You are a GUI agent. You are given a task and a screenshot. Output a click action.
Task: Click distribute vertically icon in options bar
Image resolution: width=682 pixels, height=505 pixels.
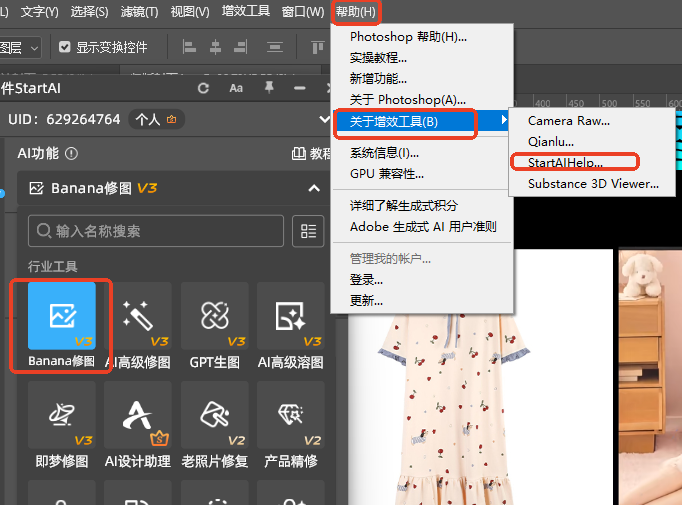[275, 47]
